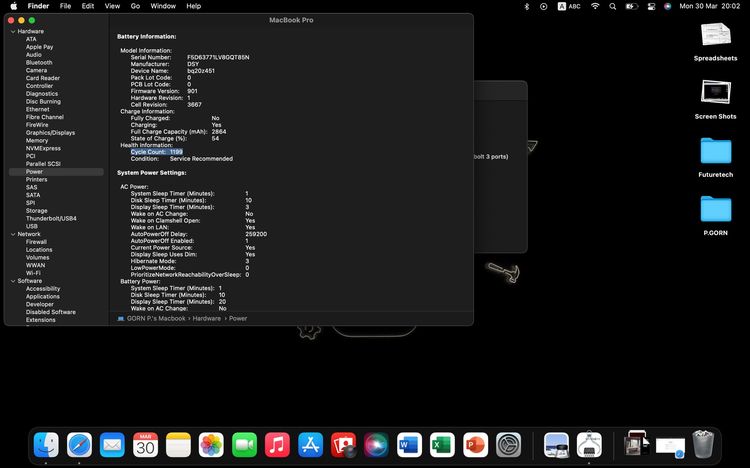Click Siri icon in menu bar
Image resolution: width=750 pixels, height=468 pixels.
tap(668, 6)
